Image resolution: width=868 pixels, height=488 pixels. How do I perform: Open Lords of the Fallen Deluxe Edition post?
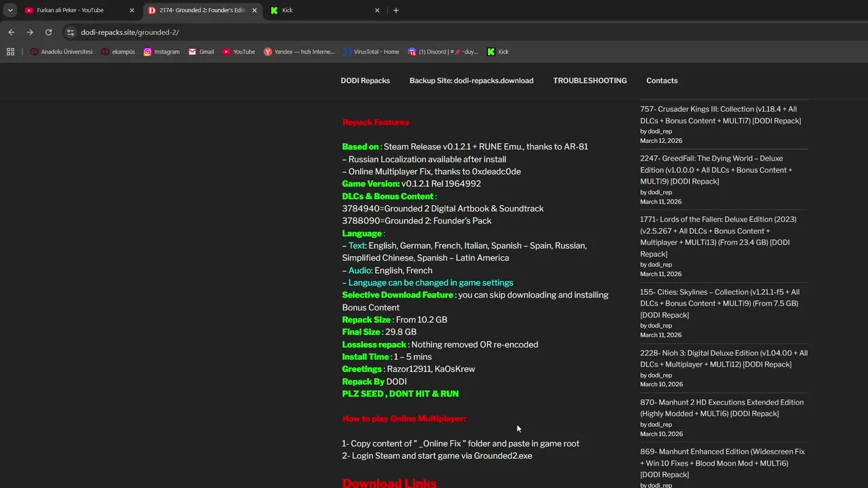click(718, 237)
